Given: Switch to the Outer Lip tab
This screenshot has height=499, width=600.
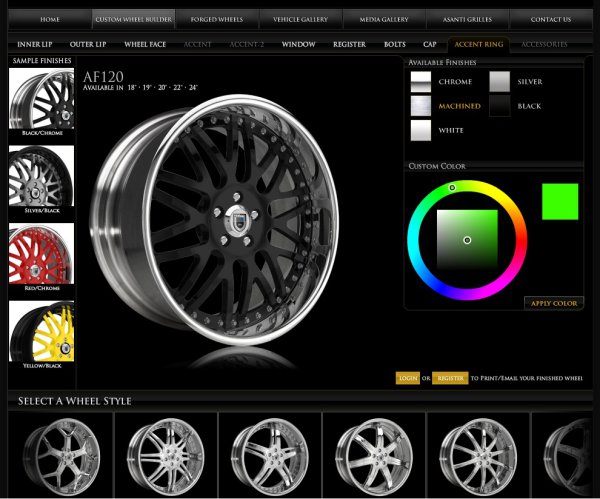Looking at the screenshot, I should click(88, 45).
